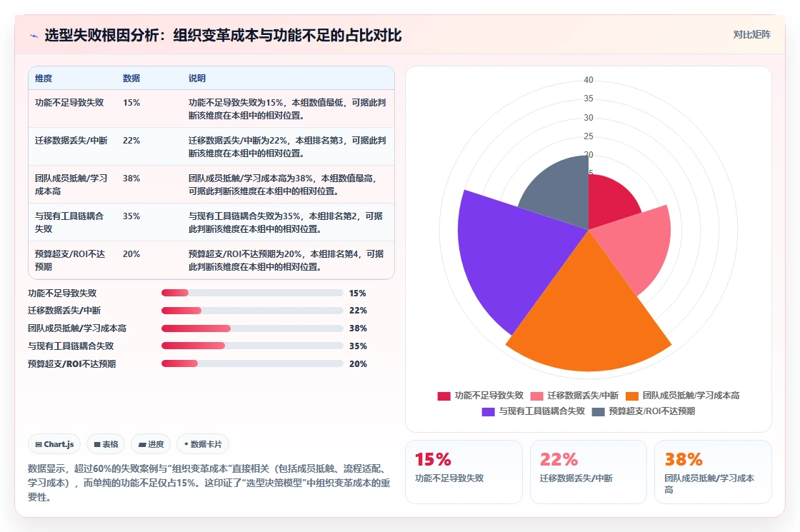Click the 数据 column header
The width and height of the screenshot is (800, 532).
pos(131,79)
